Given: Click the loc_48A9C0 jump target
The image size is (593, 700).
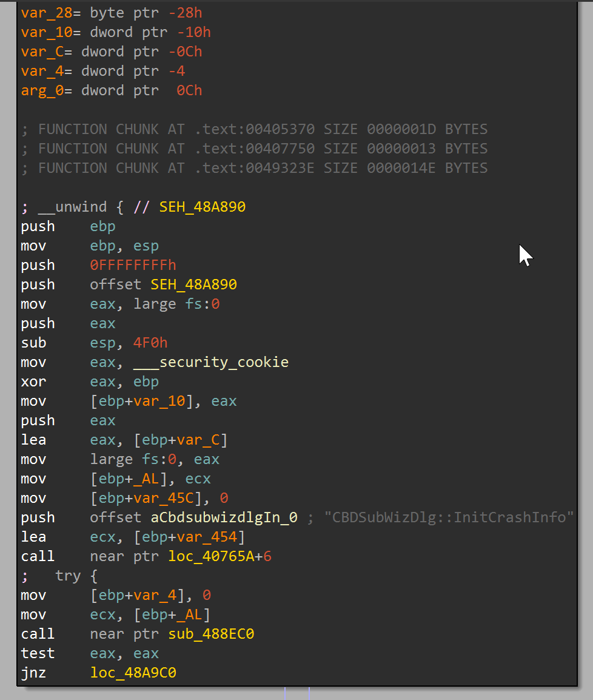Looking at the screenshot, I should coord(133,673).
